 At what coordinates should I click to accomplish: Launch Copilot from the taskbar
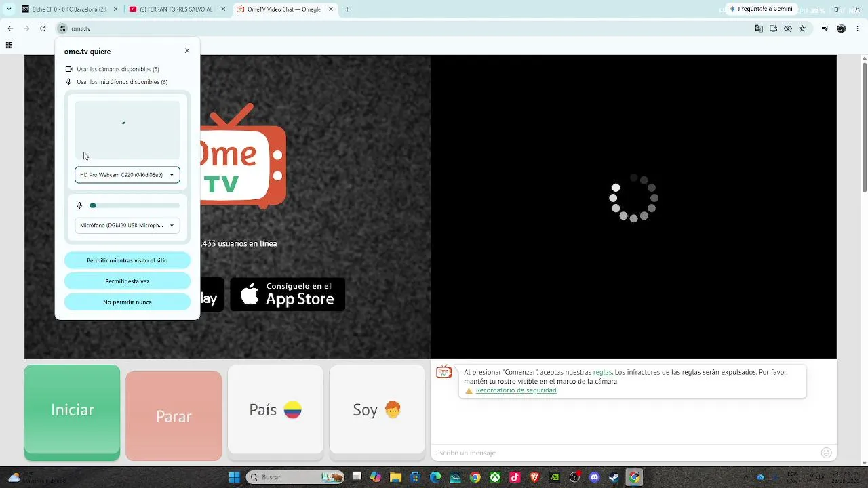click(x=376, y=477)
